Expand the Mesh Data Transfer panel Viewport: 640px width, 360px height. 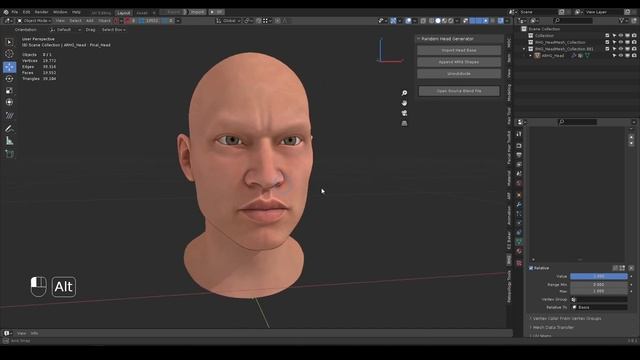point(553,327)
